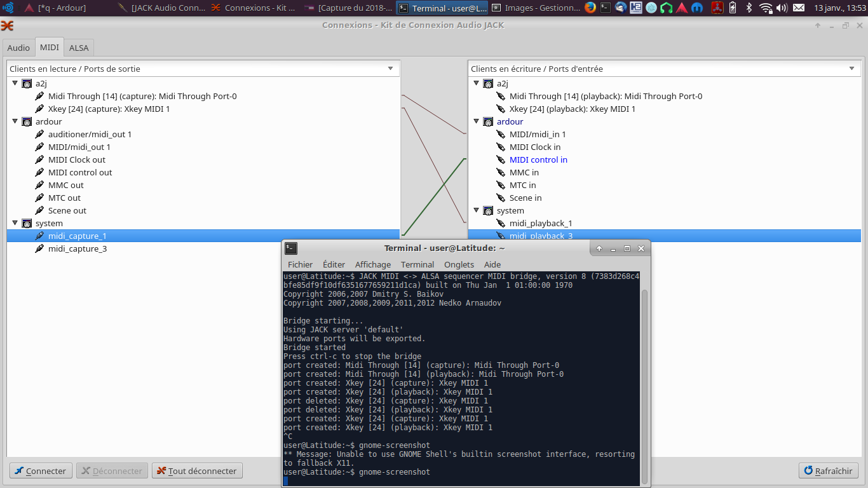Screen dimensions: 868x488
Task: Open the Affichage menu in Terminal
Action: click(x=373, y=264)
